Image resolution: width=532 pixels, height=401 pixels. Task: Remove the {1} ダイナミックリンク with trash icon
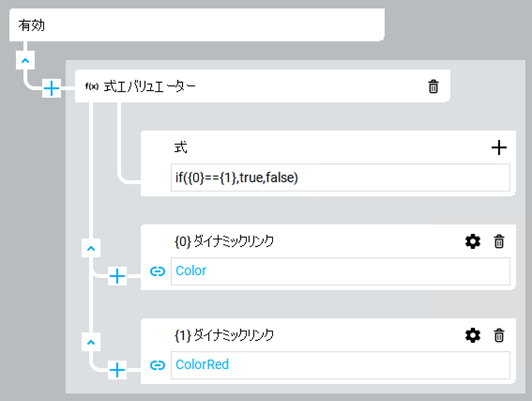click(x=498, y=336)
